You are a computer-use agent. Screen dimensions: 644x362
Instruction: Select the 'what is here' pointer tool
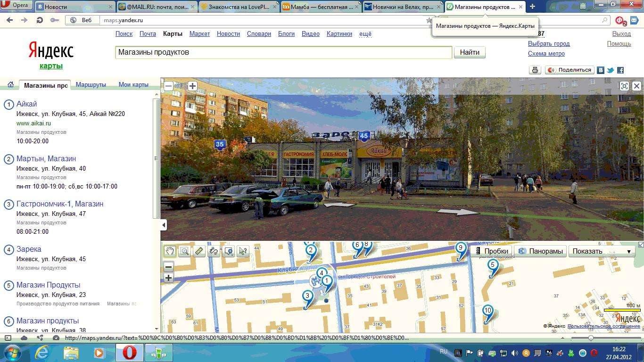pos(243,251)
